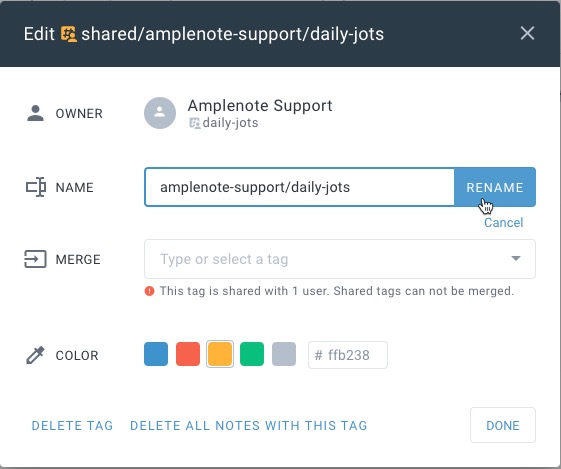Click the Amplenote Support avatar
This screenshot has width=561, height=469.
click(160, 113)
